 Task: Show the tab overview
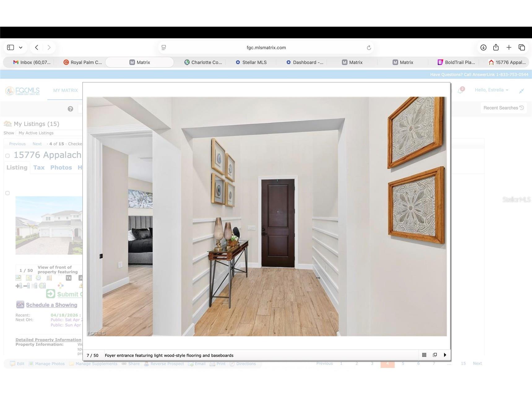click(x=522, y=47)
